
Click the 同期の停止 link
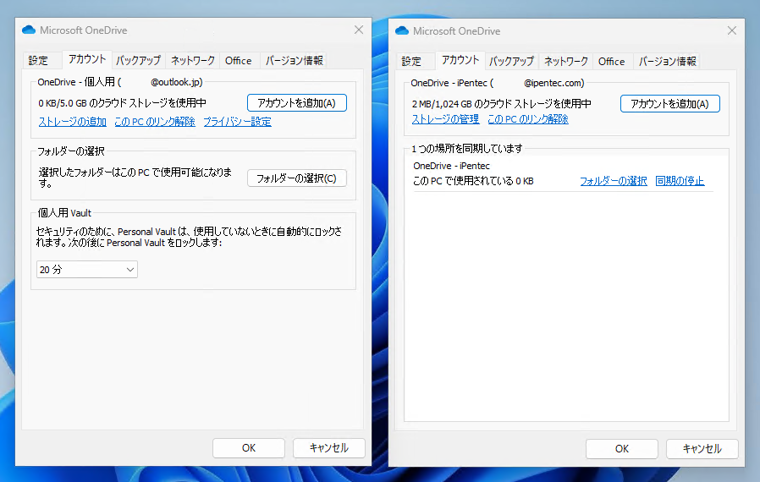pyautogui.click(x=680, y=181)
